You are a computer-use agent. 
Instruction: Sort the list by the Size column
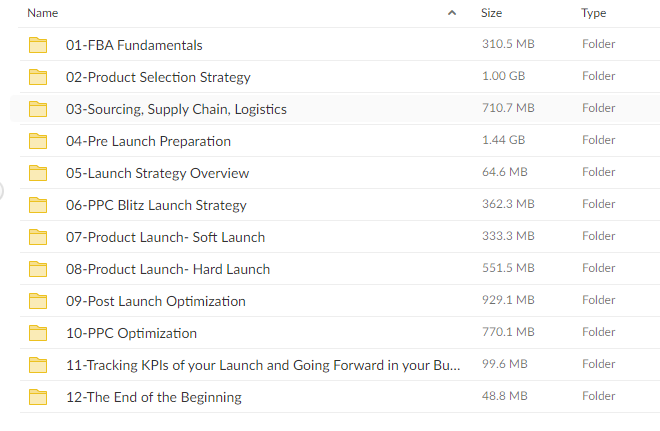point(492,13)
